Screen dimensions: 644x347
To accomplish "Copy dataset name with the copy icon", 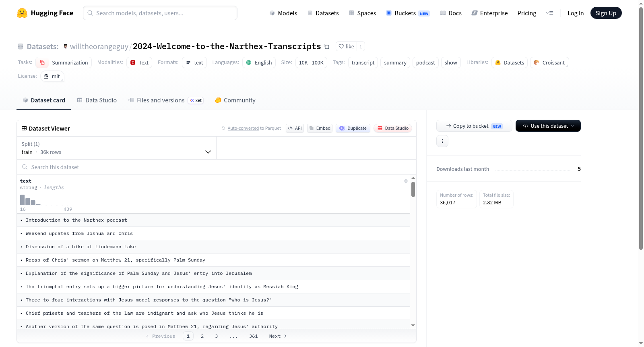I will [327, 46].
